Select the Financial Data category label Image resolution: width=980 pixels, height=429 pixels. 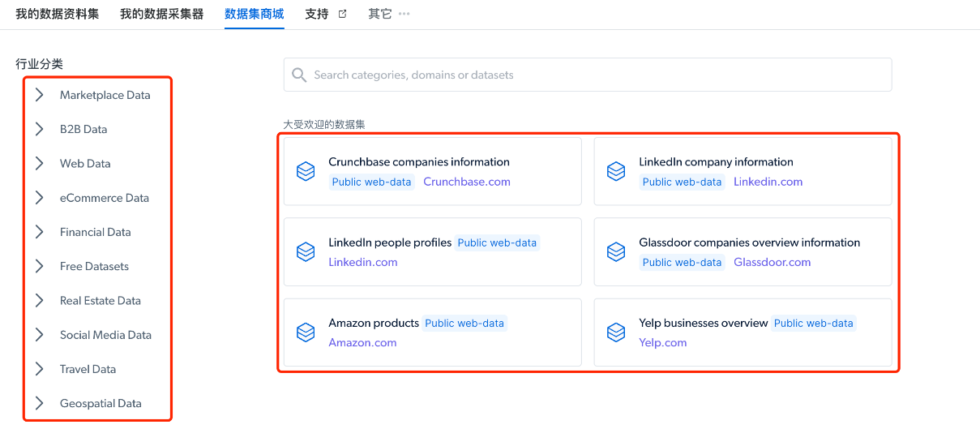click(96, 232)
